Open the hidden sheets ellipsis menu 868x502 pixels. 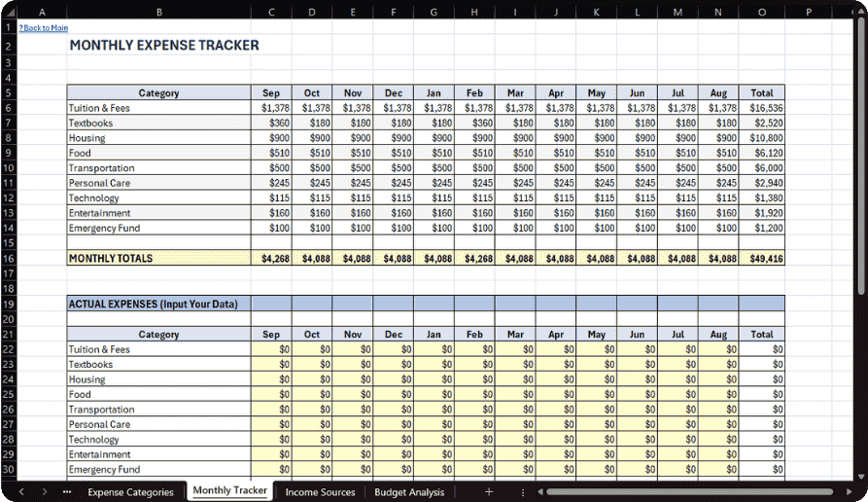67,492
